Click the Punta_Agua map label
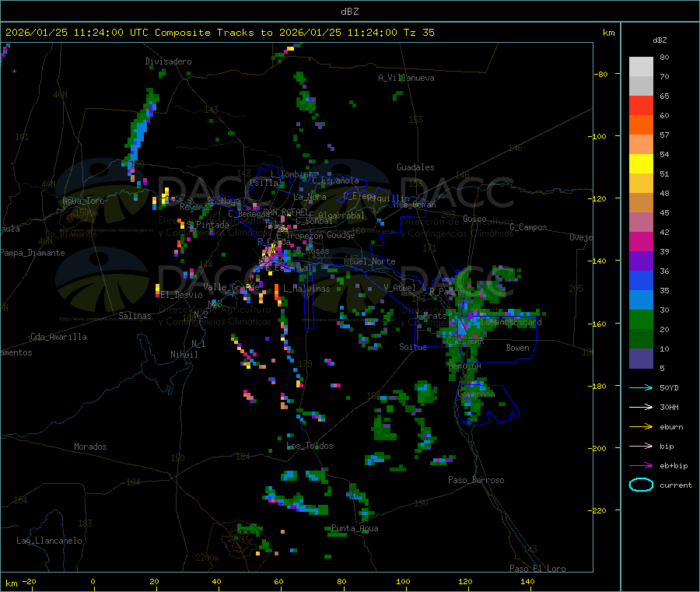Viewport: 700px width, 592px height. (355, 528)
